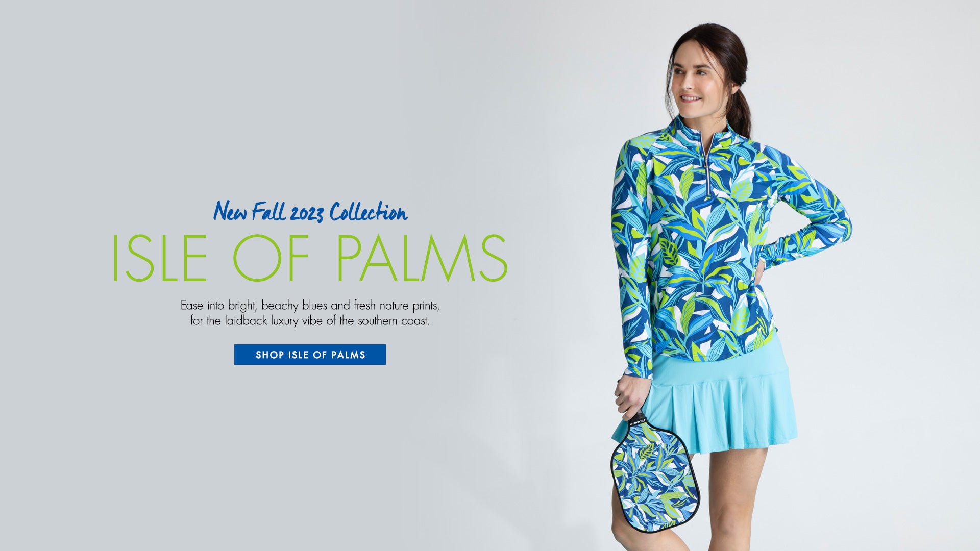The width and height of the screenshot is (980, 551).
Task: Click the Shop Isle of Palms button
Action: 310,355
